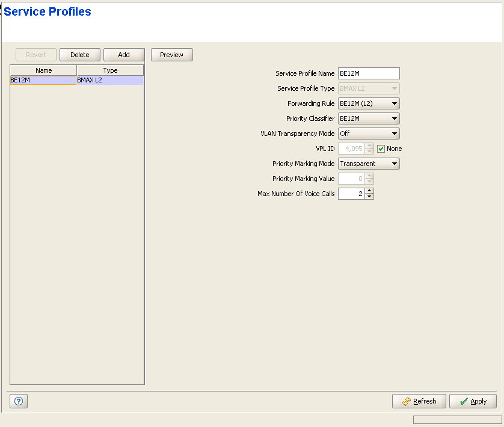Sort by the Name column header
504x427 pixels.
[43, 70]
